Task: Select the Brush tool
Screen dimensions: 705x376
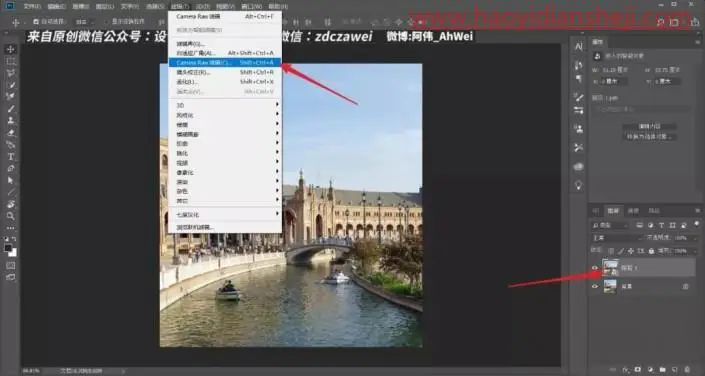Action: click(11, 108)
